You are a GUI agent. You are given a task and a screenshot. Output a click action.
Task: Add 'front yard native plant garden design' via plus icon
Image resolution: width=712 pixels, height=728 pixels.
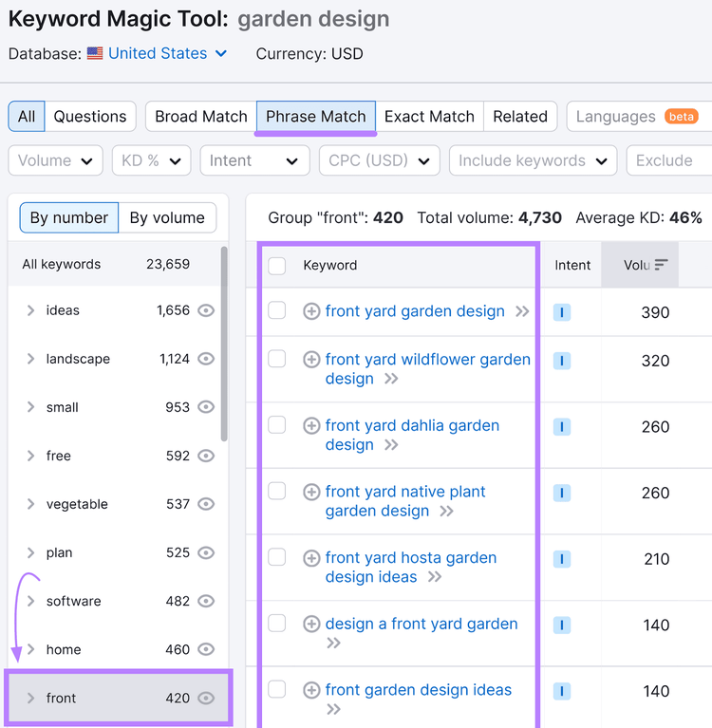tap(311, 492)
